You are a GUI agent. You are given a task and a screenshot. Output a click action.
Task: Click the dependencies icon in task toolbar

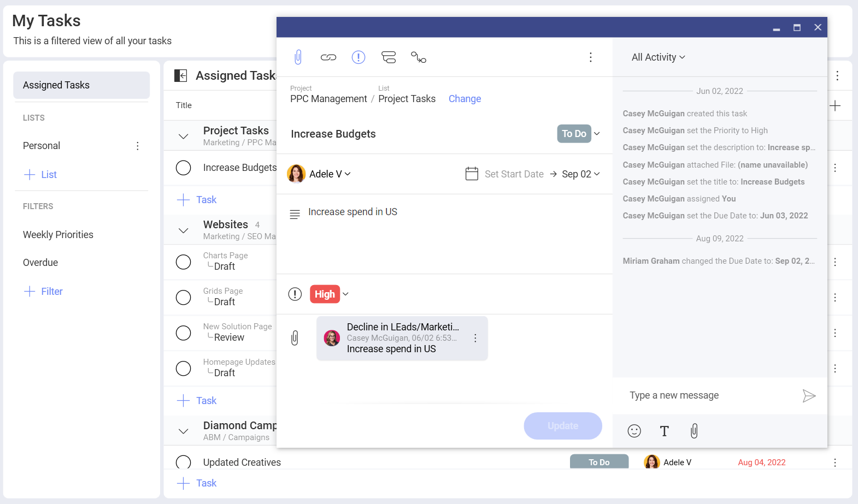419,57
